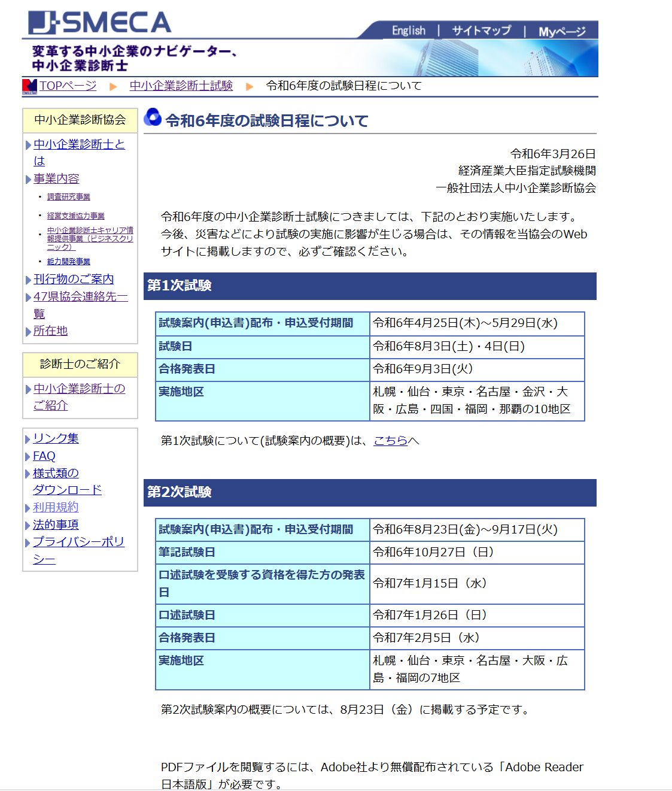Click the 中小企業診断協会 sidebar header
Image resolution: width=672 pixels, height=791 pixels.
80,120
